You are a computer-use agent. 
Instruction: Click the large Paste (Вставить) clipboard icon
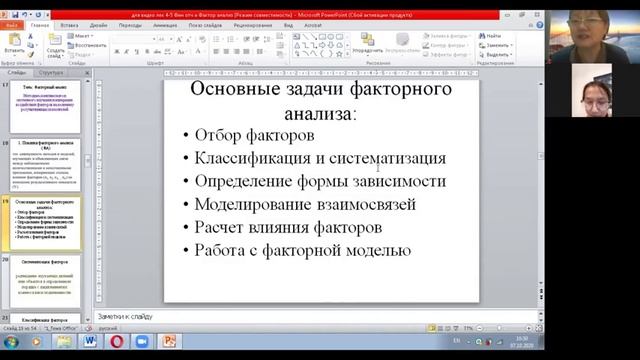[x=14, y=40]
